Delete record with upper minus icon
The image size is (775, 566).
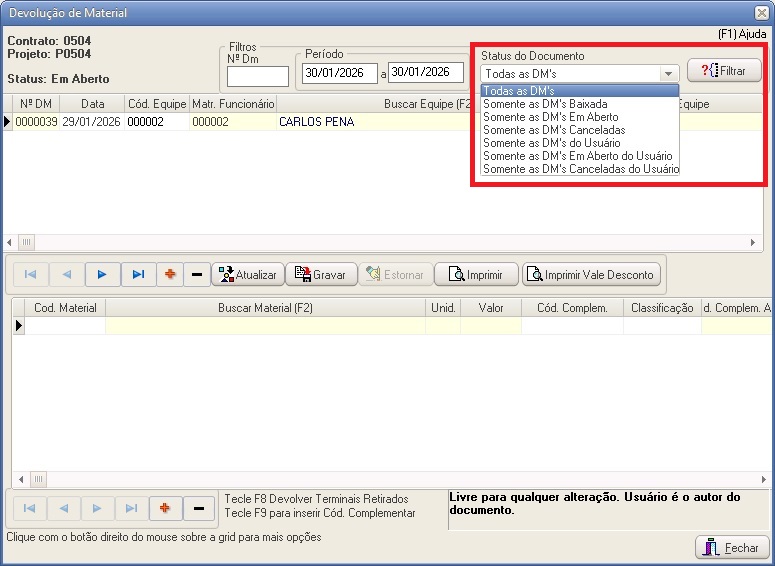tap(197, 275)
